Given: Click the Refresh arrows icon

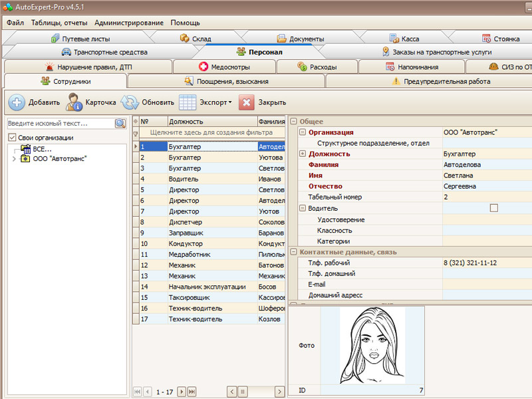Looking at the screenshot, I should [130, 102].
